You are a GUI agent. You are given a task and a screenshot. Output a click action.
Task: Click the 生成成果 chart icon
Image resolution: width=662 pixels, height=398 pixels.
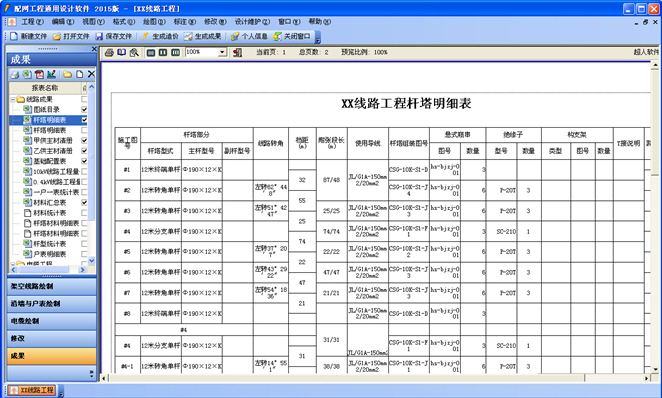pos(188,36)
